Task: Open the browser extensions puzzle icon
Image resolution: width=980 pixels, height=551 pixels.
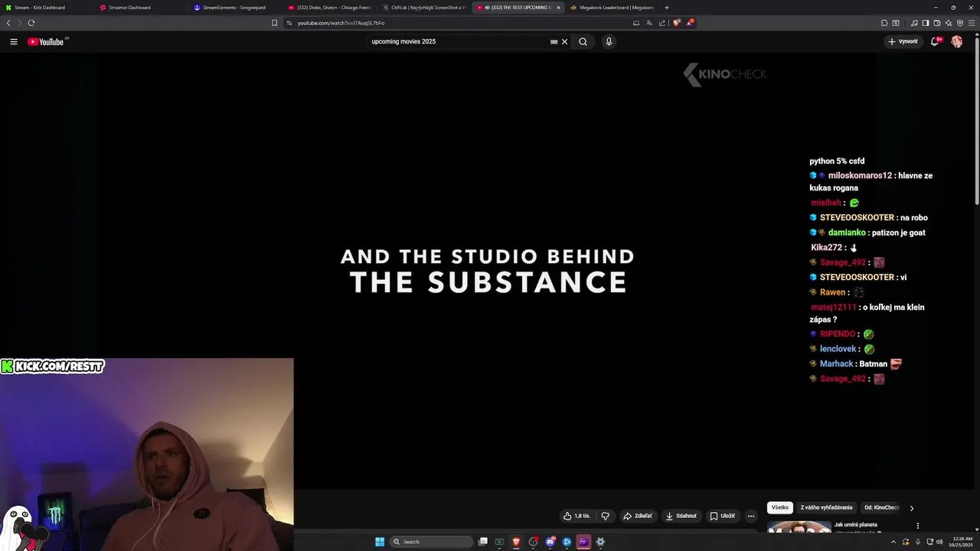Action: [x=884, y=23]
